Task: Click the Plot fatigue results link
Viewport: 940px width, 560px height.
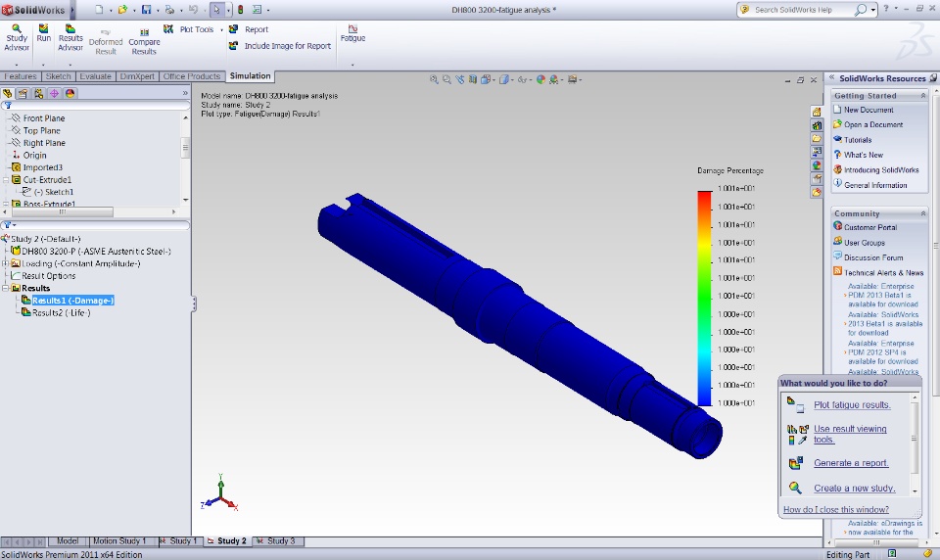Action: 852,404
